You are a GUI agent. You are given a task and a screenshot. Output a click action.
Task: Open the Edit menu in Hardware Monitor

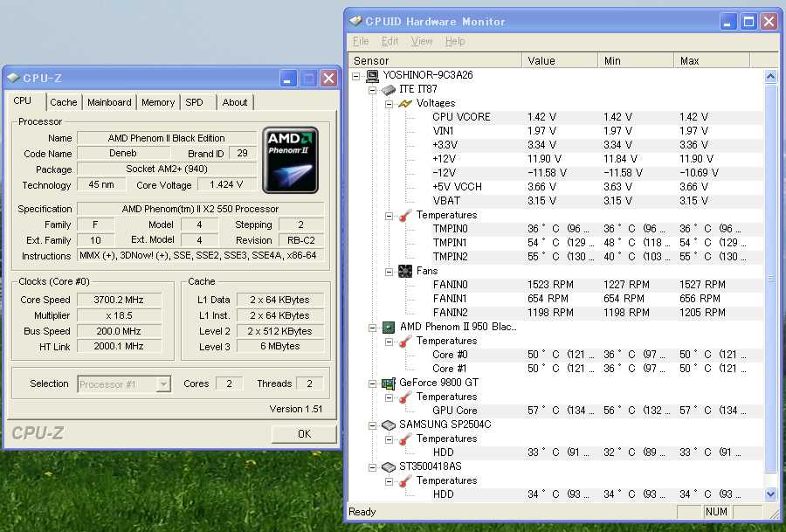pyautogui.click(x=390, y=41)
